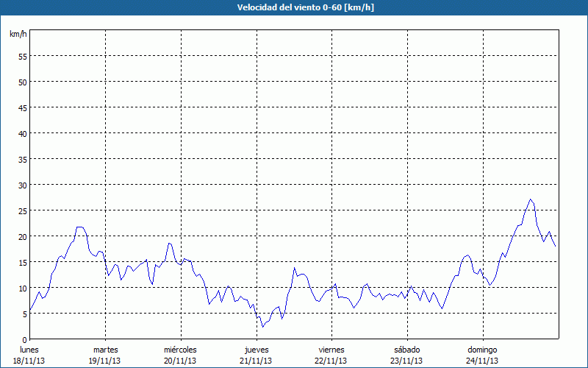Click the wind speed peak on lunes

(x=79, y=227)
